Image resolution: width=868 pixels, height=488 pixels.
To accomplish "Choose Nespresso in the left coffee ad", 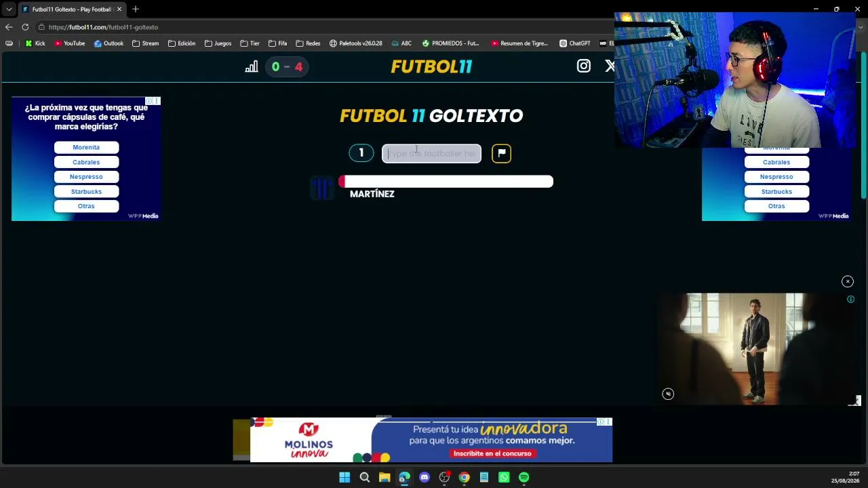I will point(86,177).
